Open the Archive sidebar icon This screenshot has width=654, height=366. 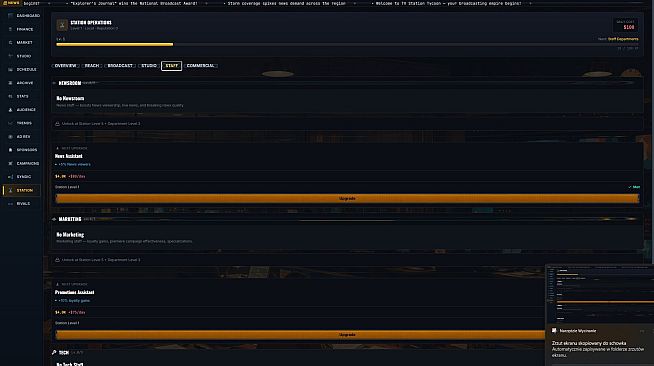point(10,83)
